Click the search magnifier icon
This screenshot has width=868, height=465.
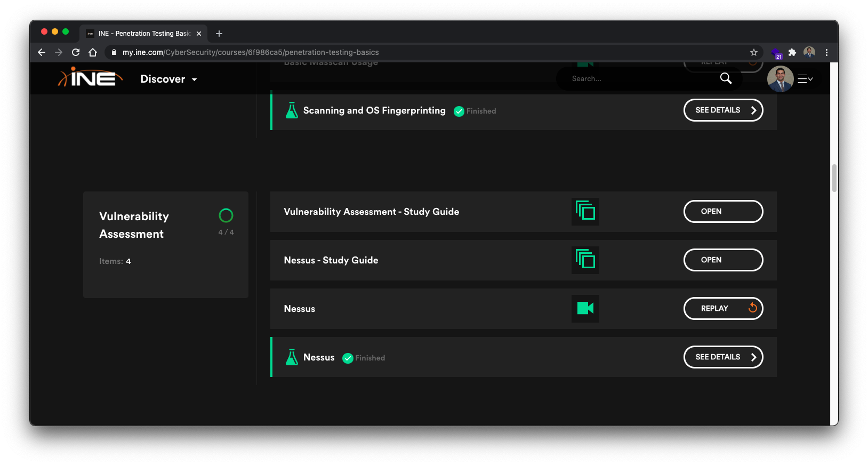point(726,78)
